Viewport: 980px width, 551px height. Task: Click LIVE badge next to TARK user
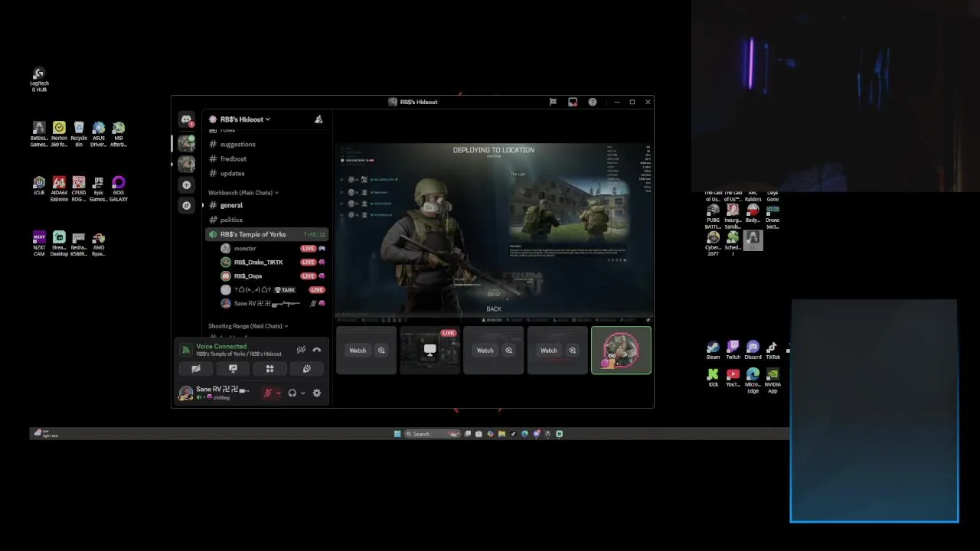point(316,290)
